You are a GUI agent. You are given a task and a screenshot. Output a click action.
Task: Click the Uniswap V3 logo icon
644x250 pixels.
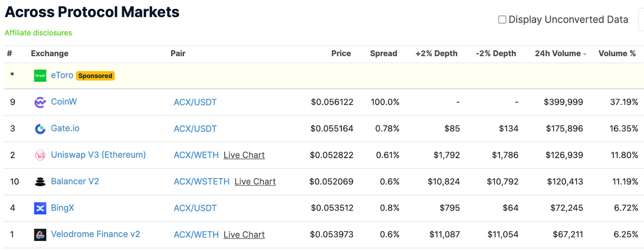(40, 155)
